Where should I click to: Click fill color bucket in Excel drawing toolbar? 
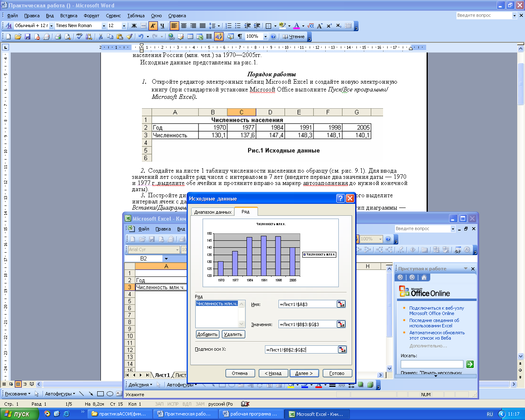point(291,385)
